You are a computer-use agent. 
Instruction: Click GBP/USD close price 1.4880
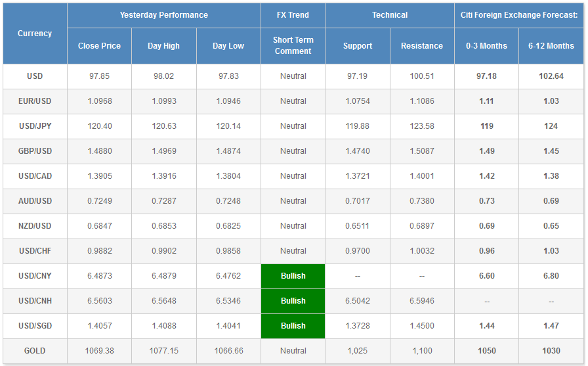coord(99,151)
